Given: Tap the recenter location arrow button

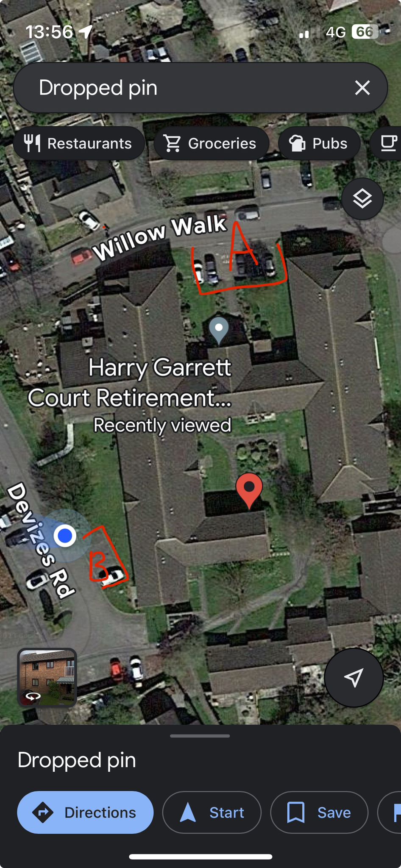Looking at the screenshot, I should tap(354, 678).
